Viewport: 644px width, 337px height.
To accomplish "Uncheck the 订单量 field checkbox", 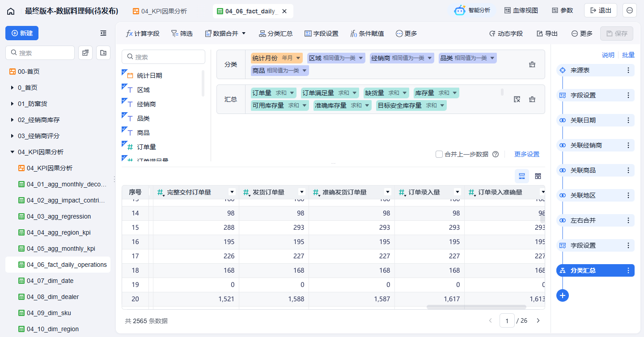I will tap(125, 144).
